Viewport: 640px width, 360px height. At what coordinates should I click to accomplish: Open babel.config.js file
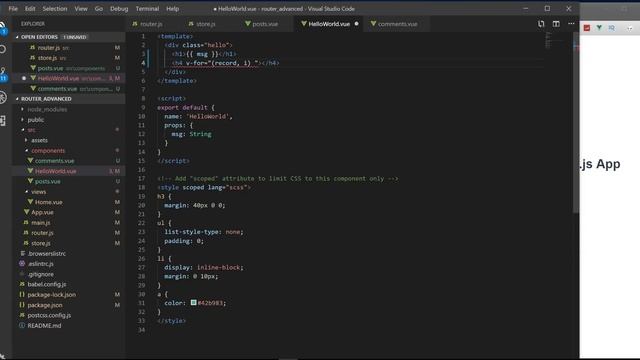[69, 284]
